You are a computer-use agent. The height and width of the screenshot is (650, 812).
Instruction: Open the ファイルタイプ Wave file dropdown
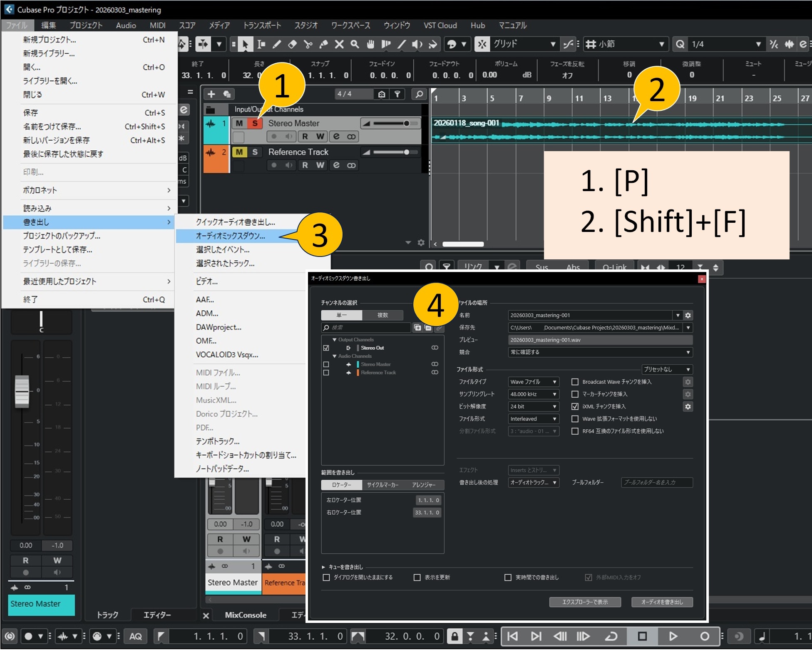point(534,382)
